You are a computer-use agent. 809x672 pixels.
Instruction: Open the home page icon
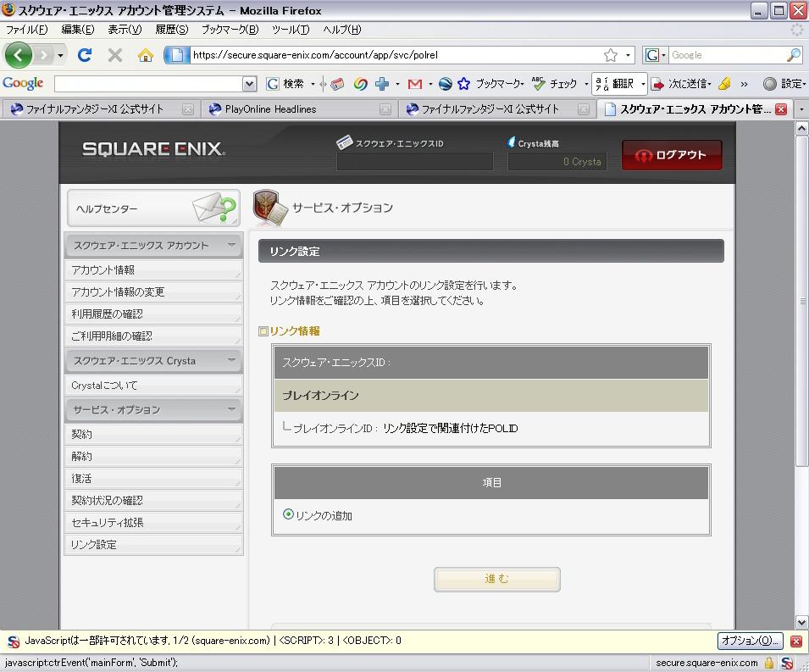[x=146, y=55]
